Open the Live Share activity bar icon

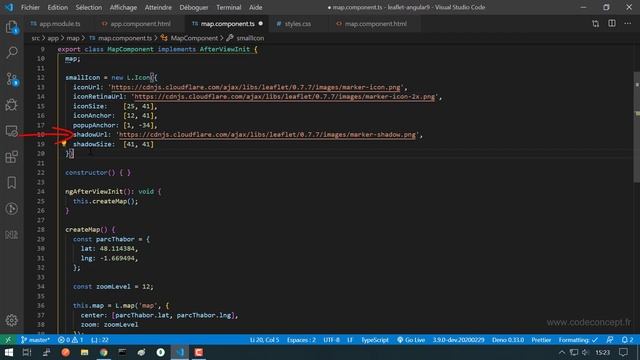click(x=11, y=209)
